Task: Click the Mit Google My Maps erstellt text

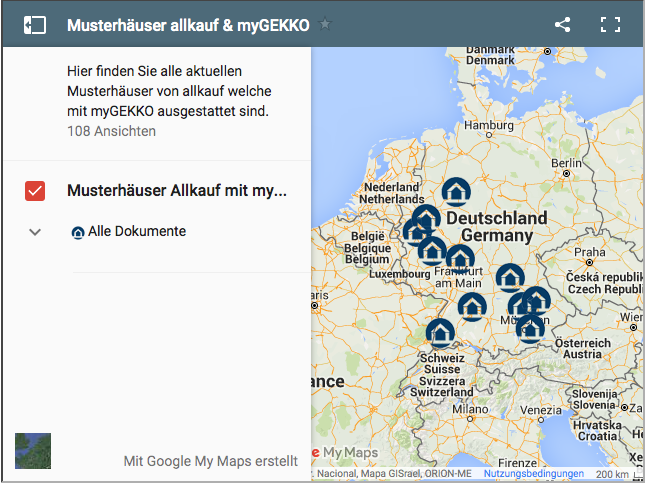Action: point(211,461)
